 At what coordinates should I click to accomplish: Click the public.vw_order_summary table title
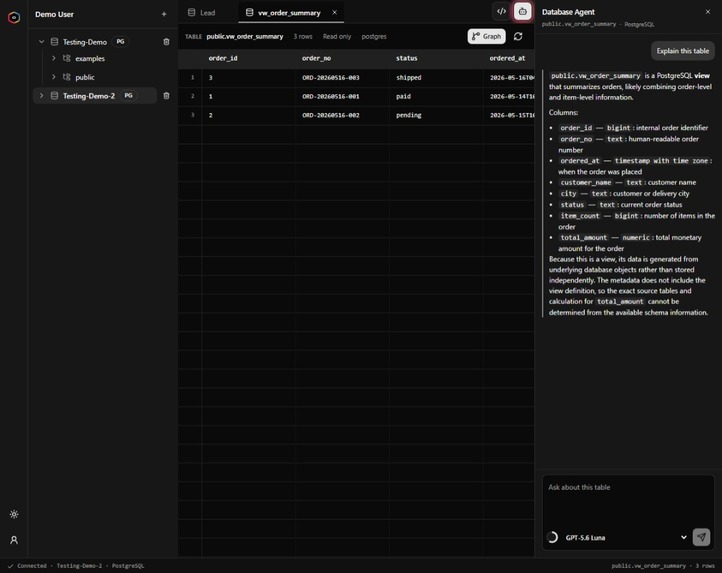click(x=245, y=36)
